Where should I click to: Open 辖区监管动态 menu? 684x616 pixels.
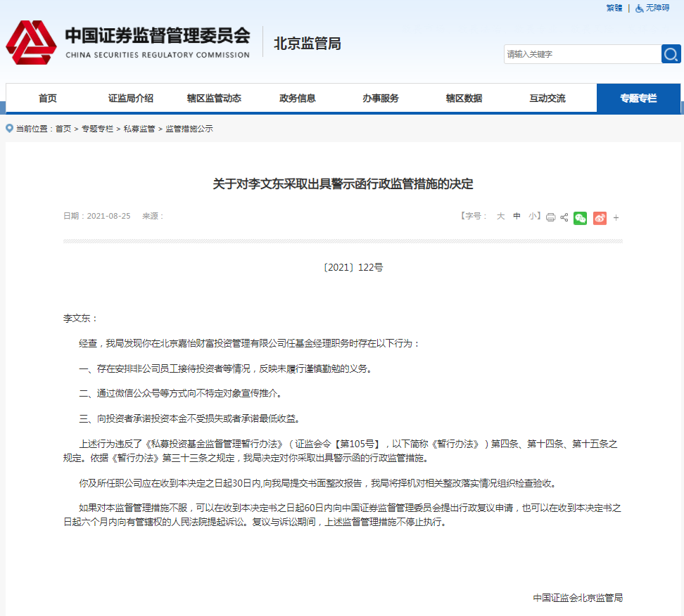pos(214,98)
